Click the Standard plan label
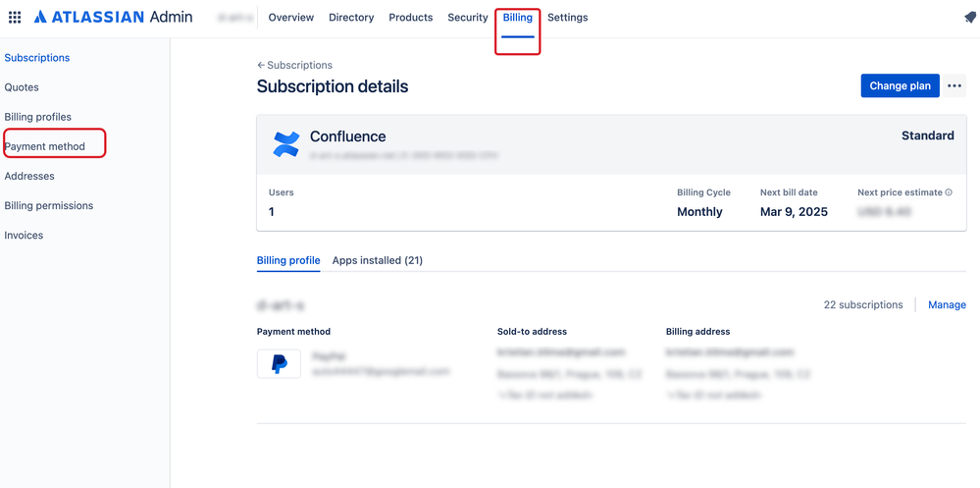 (927, 136)
